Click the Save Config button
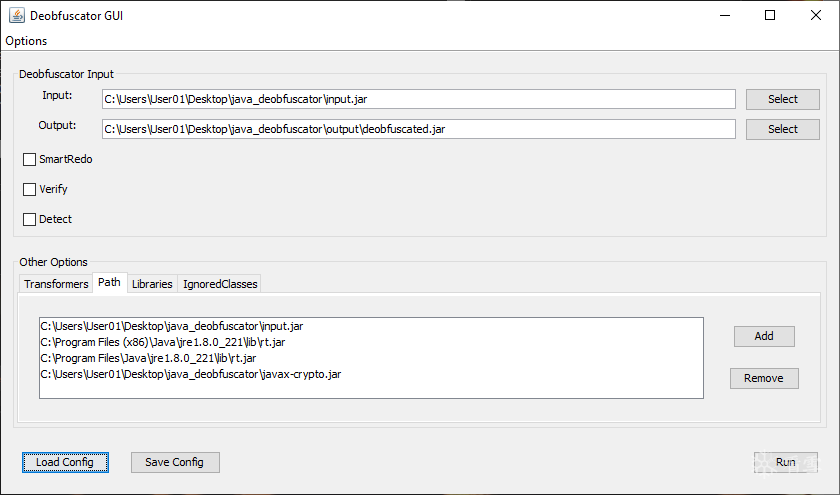 pos(174,462)
